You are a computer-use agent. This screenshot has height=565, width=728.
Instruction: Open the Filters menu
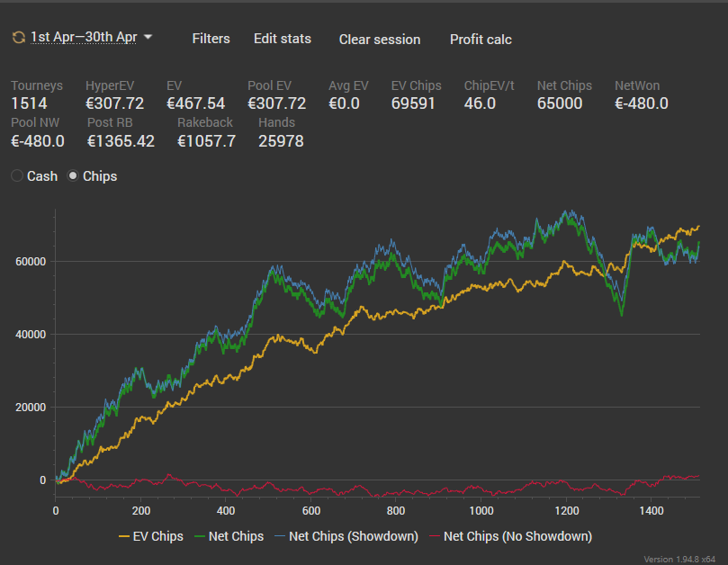click(211, 39)
